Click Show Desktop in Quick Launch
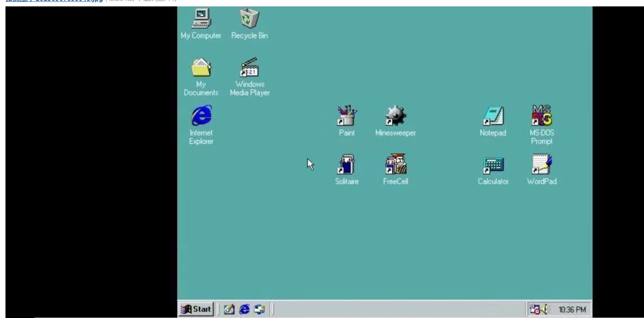 point(229,309)
